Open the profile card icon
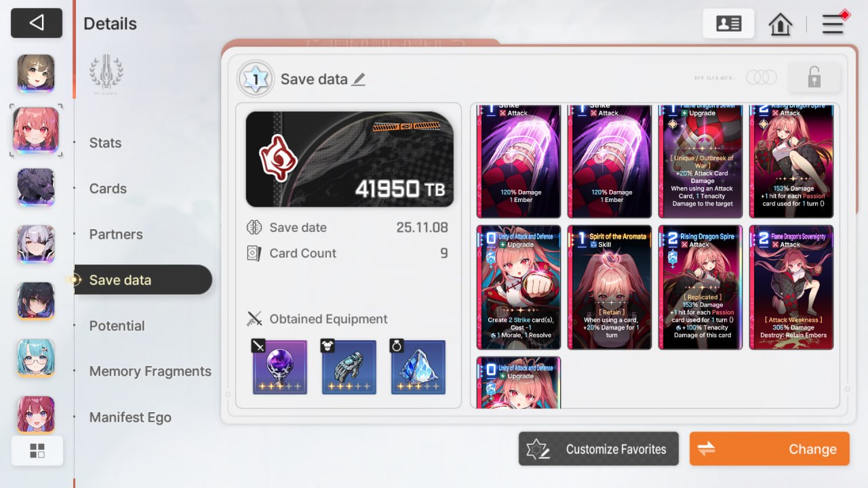868x488 pixels. pyautogui.click(x=729, y=24)
